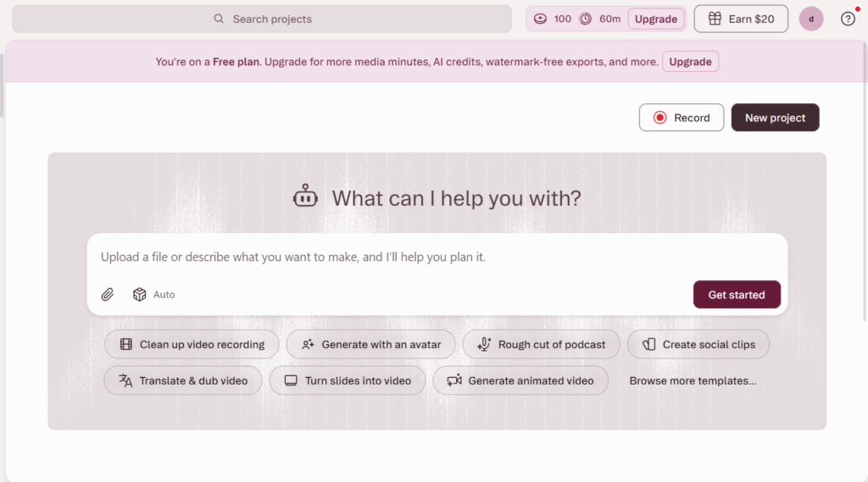The width and height of the screenshot is (868, 482).
Task: Select Translate & dub video option
Action: 183,380
